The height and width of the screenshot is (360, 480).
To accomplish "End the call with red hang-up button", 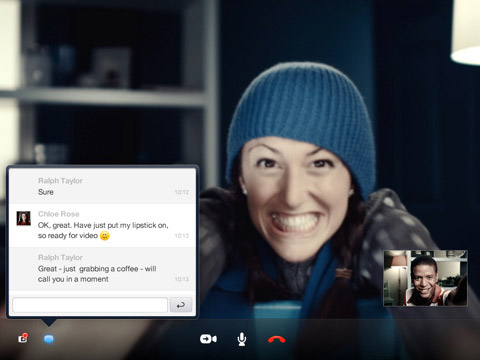I will (x=277, y=340).
